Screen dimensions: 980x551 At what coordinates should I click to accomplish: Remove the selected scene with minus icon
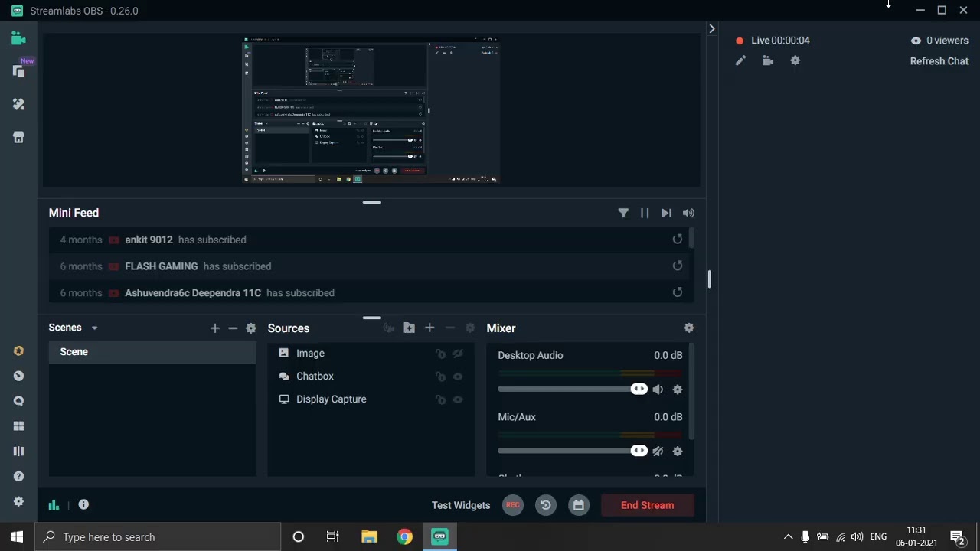[233, 328]
